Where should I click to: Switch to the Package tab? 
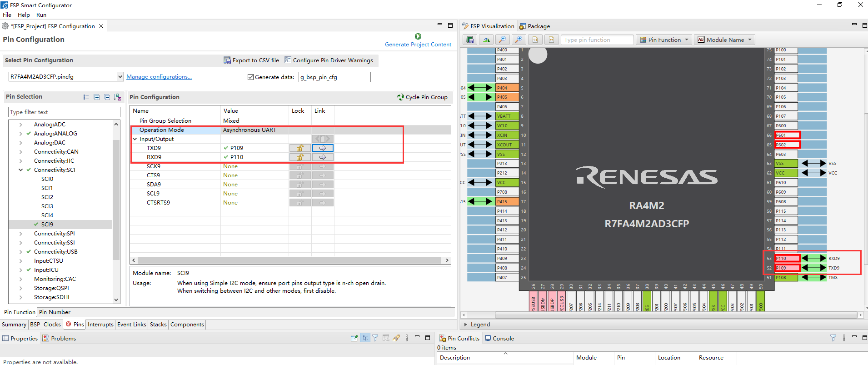pos(535,26)
